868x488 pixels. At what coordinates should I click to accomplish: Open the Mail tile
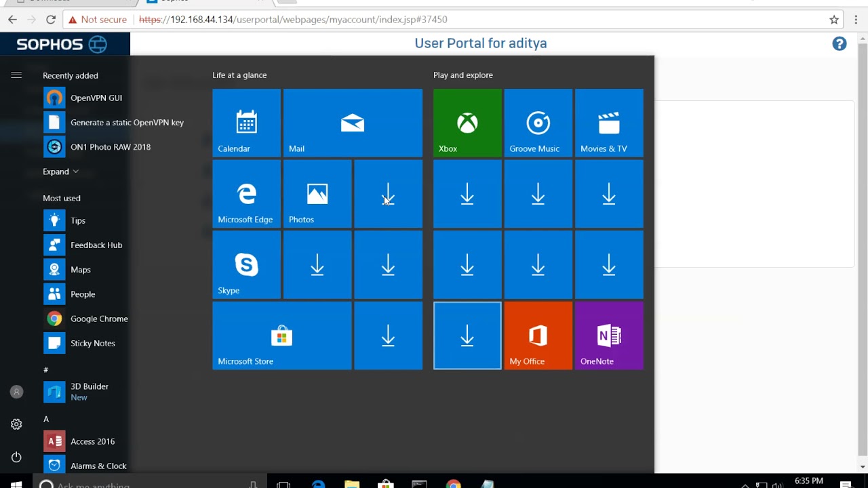(353, 123)
